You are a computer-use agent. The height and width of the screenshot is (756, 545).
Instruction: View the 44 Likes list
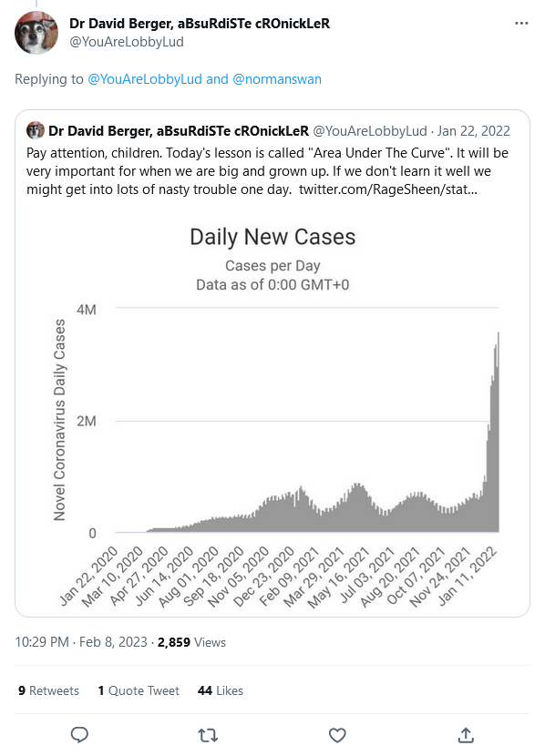click(x=221, y=690)
